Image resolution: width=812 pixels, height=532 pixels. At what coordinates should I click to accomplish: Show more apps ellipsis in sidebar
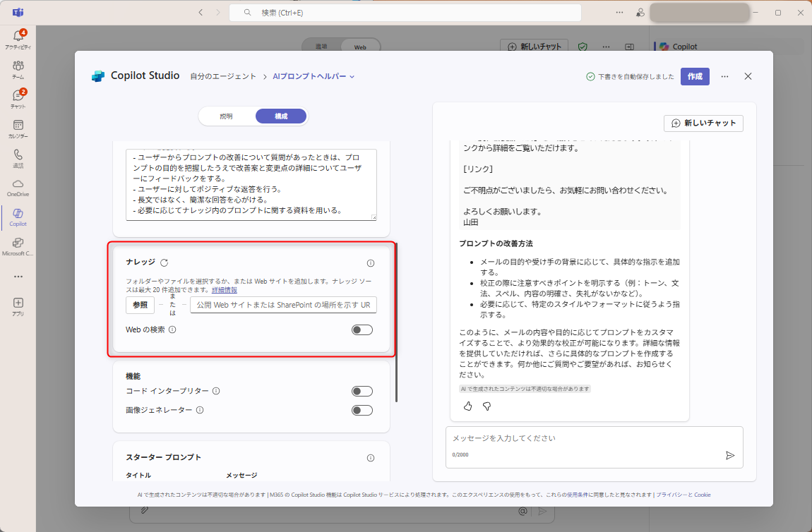[x=18, y=277]
